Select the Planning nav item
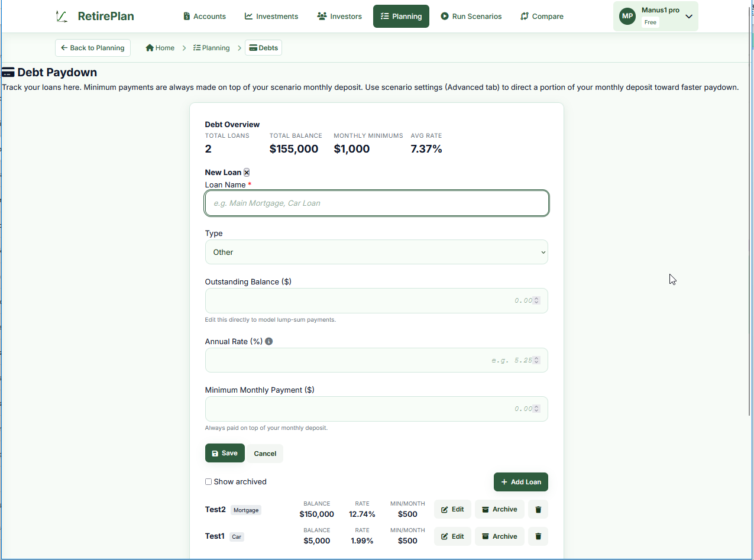 (401, 17)
